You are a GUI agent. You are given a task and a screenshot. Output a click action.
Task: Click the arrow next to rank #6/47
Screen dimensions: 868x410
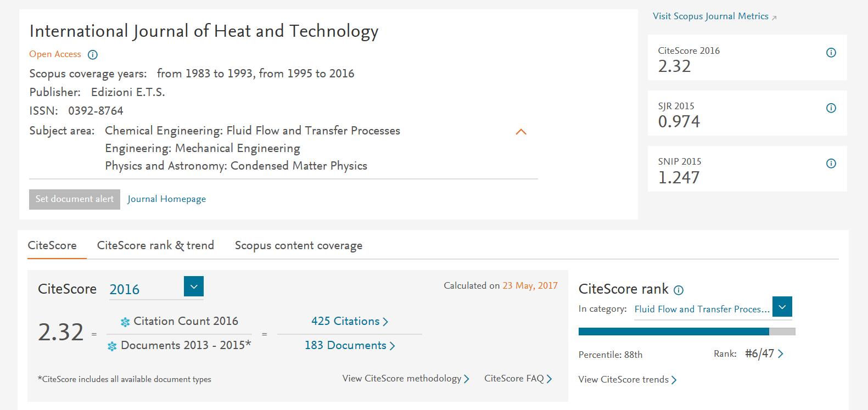point(781,354)
